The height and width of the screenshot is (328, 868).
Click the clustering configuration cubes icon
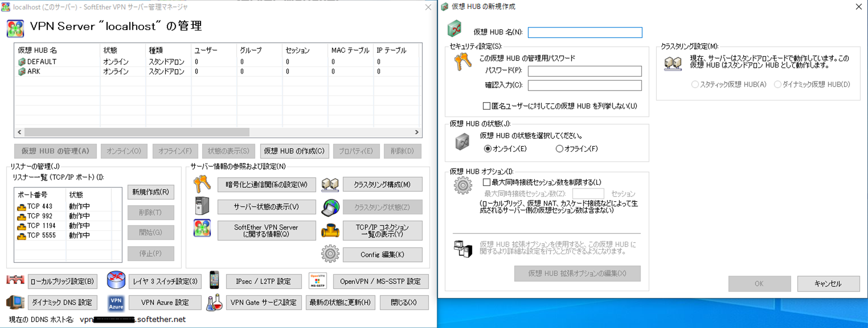coord(330,184)
